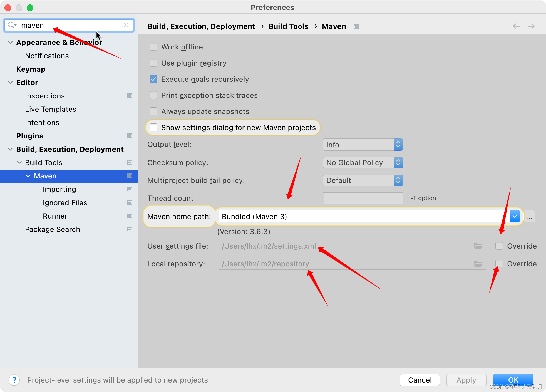Click the Local repository folder icon
The width and height of the screenshot is (546, 392).
tap(478, 264)
